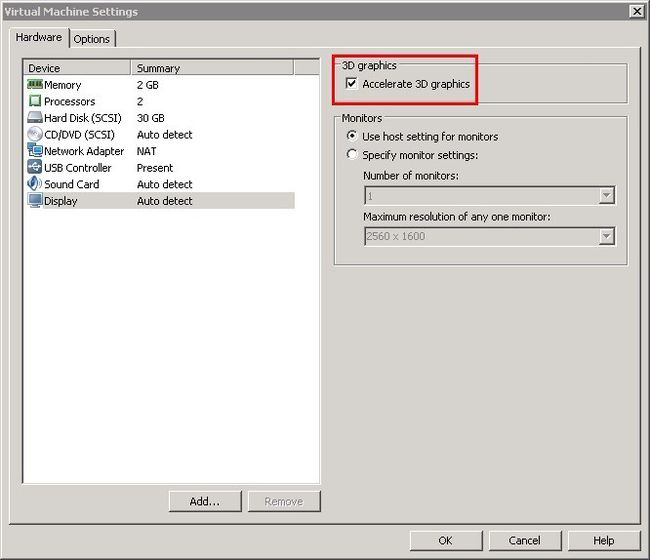This screenshot has width=650, height=560.
Task: Select the CD/DVD (SCSI) label
Action: [x=80, y=135]
